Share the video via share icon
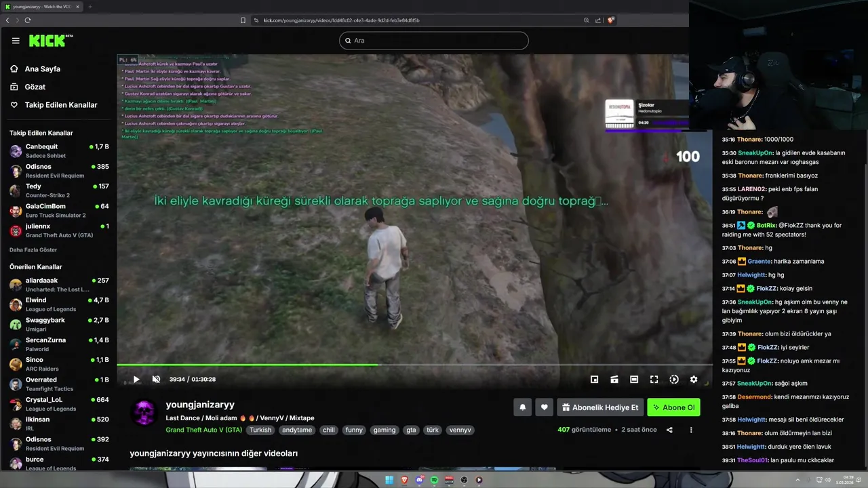This screenshot has width=868, height=488. 669,430
